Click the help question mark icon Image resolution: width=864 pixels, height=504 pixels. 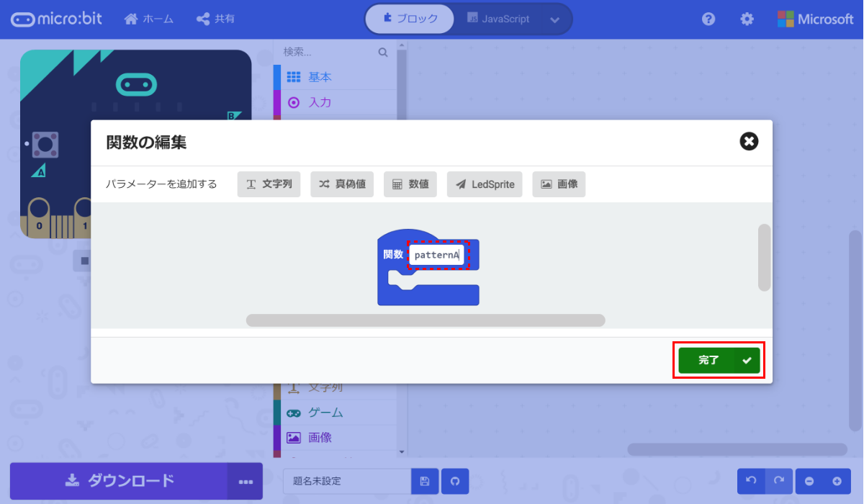pos(708,19)
